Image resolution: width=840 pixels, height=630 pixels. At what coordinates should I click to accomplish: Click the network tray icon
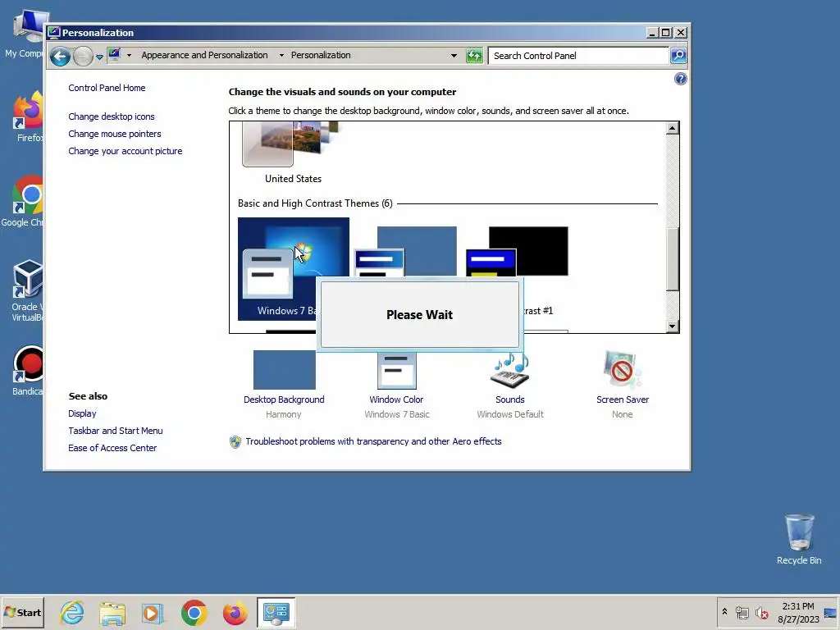coord(742,612)
